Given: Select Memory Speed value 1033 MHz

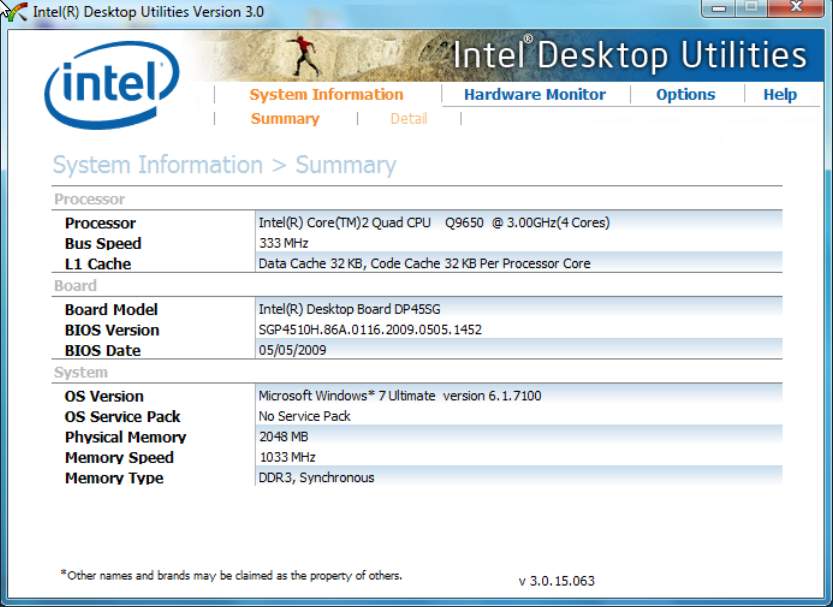Looking at the screenshot, I should 287,457.
